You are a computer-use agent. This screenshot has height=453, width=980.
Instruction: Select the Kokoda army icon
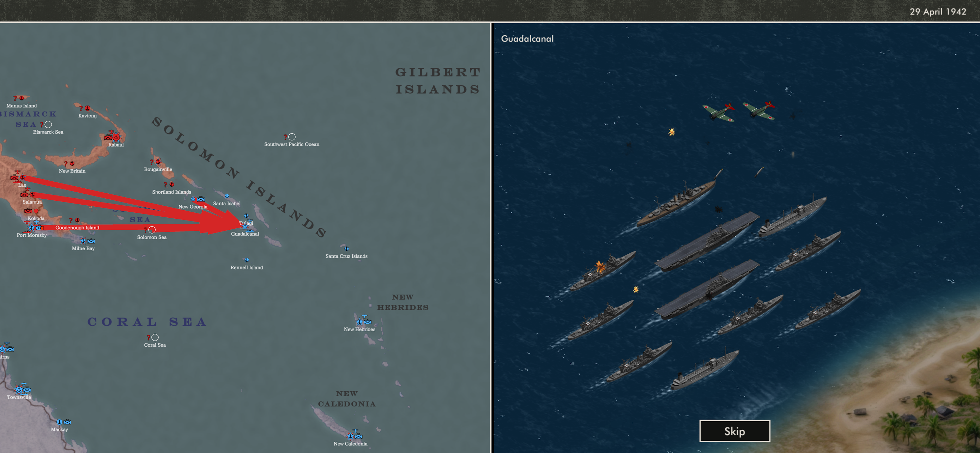pyautogui.click(x=28, y=211)
